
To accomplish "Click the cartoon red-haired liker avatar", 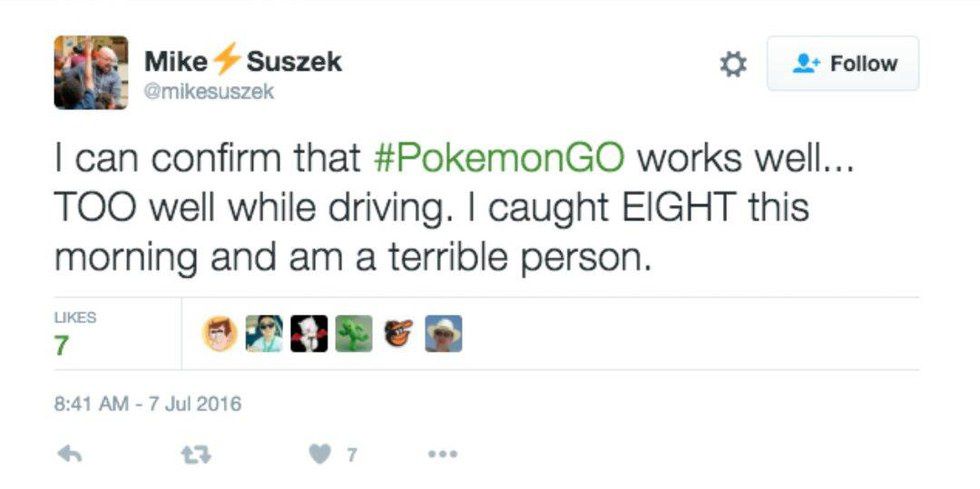I will tap(220, 334).
